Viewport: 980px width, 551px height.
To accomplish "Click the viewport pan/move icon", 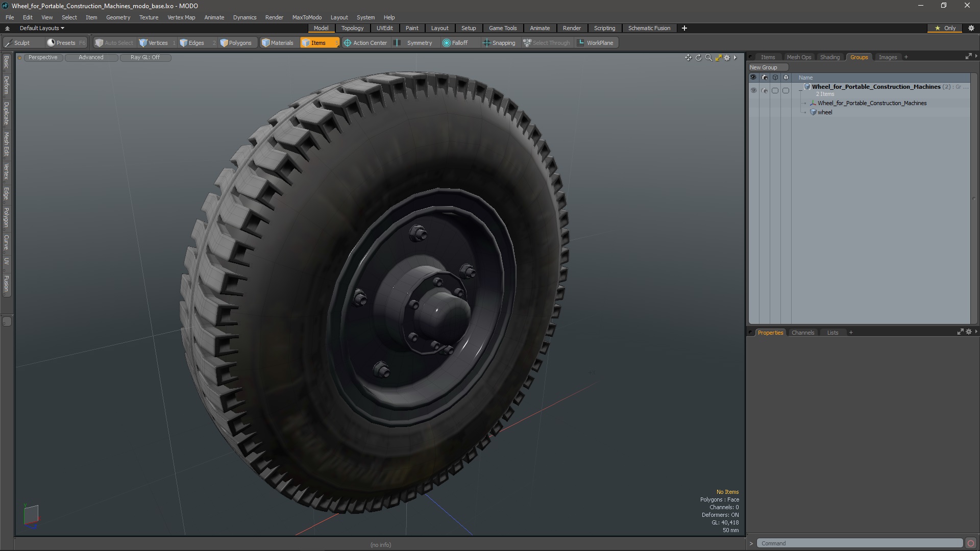I will click(x=688, y=58).
